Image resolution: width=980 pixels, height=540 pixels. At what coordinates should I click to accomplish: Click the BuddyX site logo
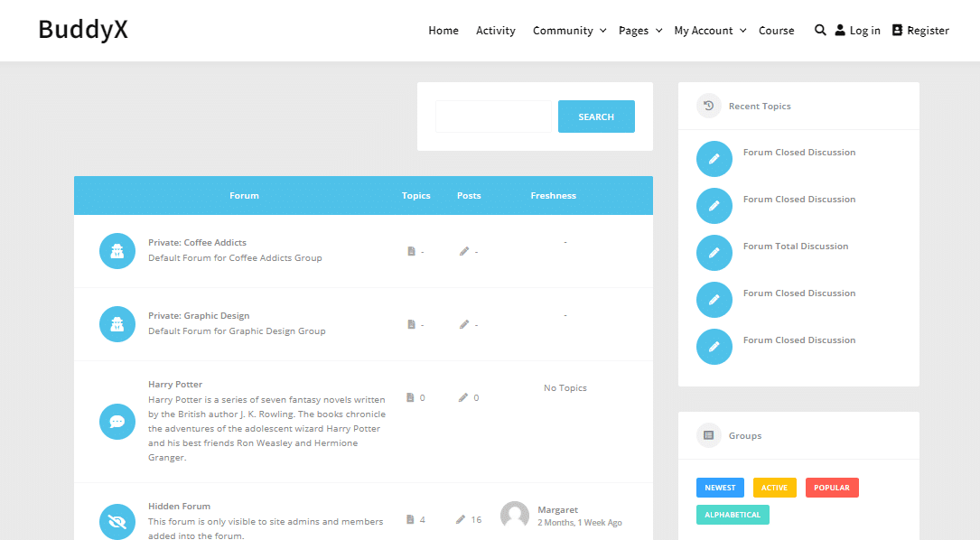[83, 30]
